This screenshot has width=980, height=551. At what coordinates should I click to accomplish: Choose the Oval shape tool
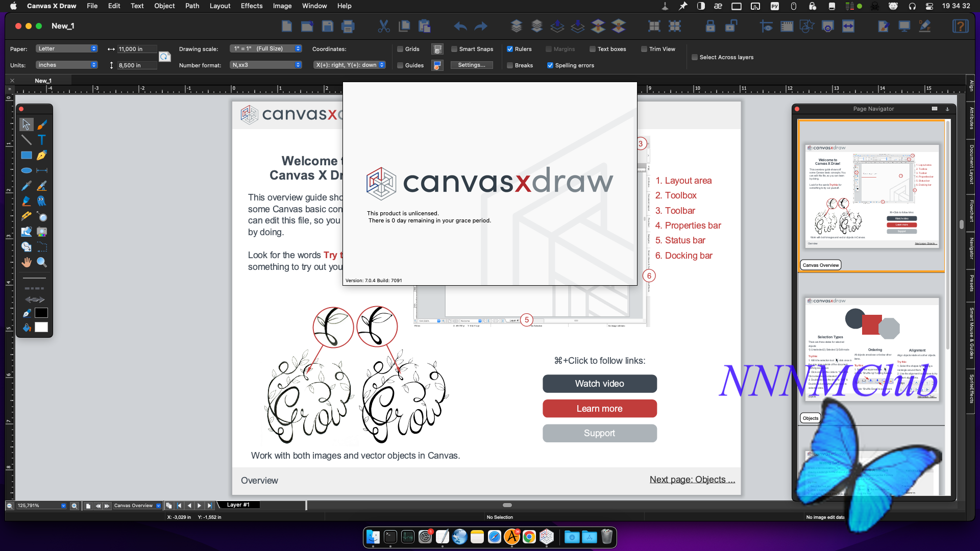(26, 170)
